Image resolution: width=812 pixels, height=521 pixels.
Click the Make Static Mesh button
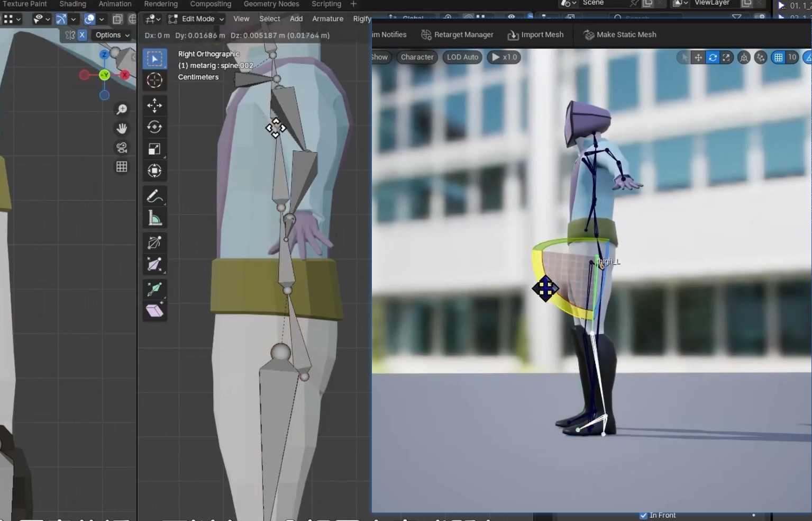point(619,35)
